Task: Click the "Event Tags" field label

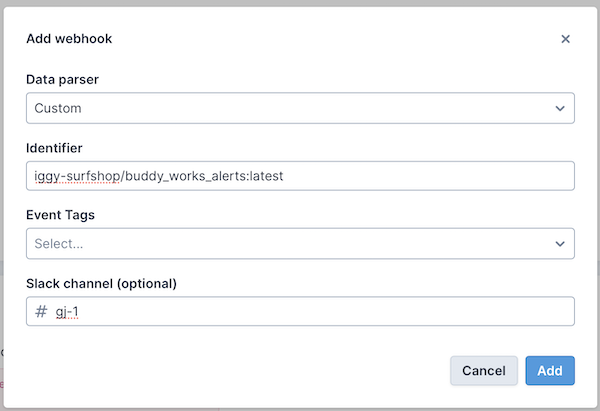Action: [60, 214]
